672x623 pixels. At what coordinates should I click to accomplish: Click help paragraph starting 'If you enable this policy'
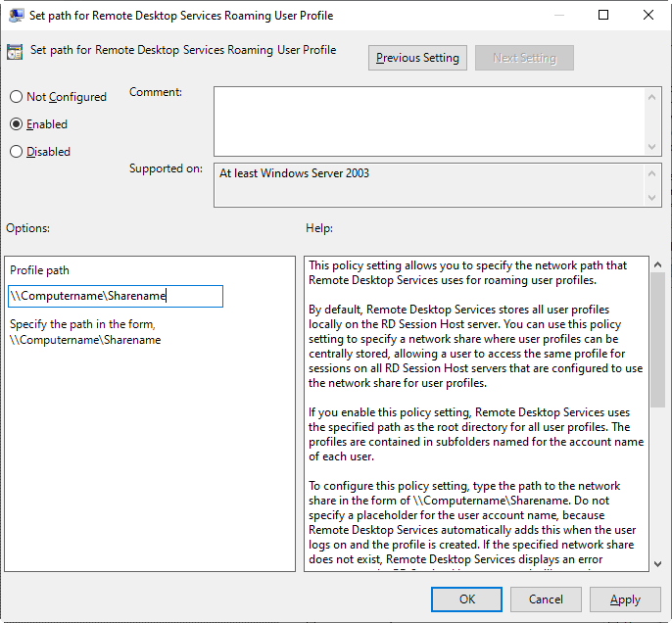476,435
